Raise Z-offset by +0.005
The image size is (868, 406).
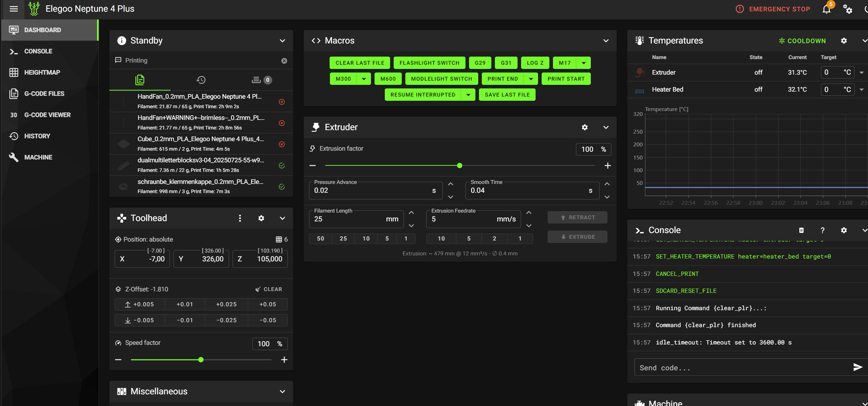[140, 304]
